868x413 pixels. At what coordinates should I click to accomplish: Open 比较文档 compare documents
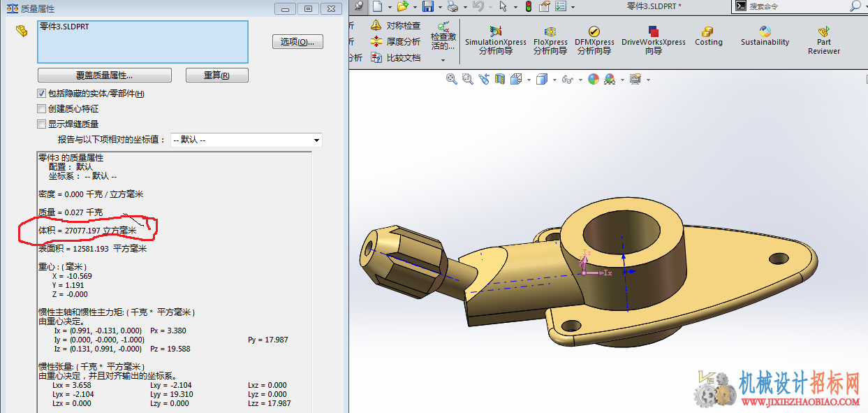pos(395,58)
